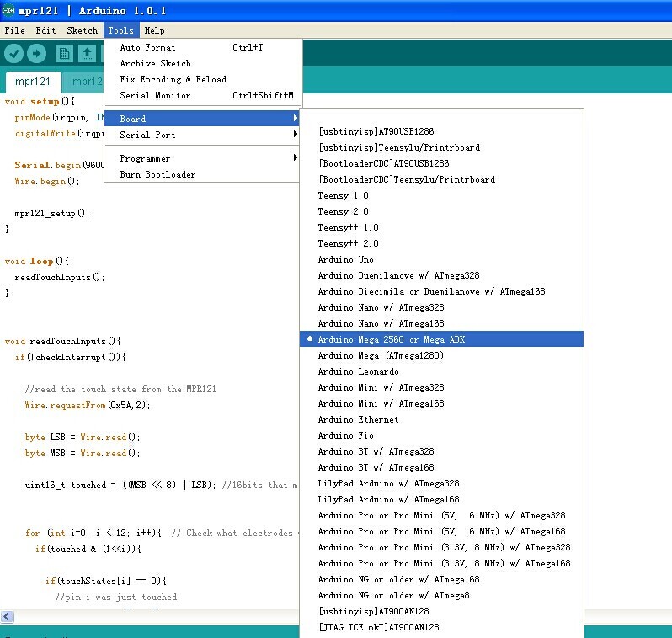The width and height of the screenshot is (672, 638).
Task: Select Arduino Mega (ATmega1280) board
Action: tap(441, 356)
